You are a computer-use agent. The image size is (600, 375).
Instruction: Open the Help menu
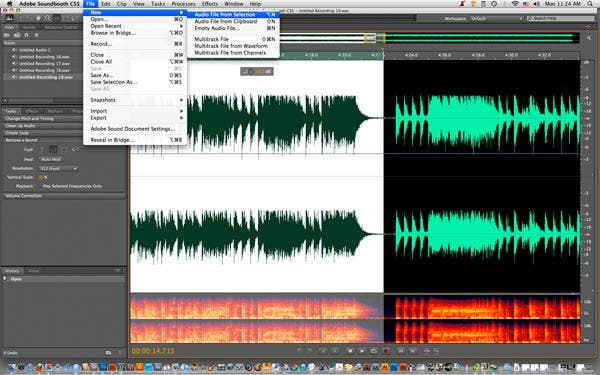256,4
